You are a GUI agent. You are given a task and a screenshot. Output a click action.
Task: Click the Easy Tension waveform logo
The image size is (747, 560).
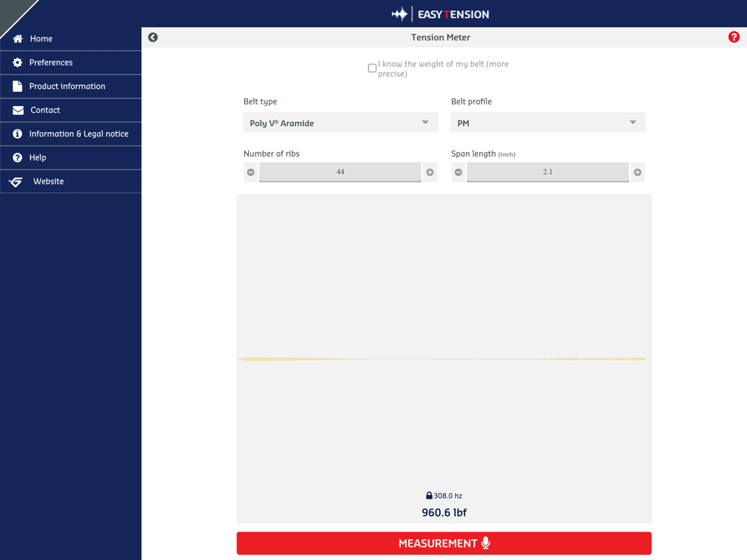(x=400, y=14)
